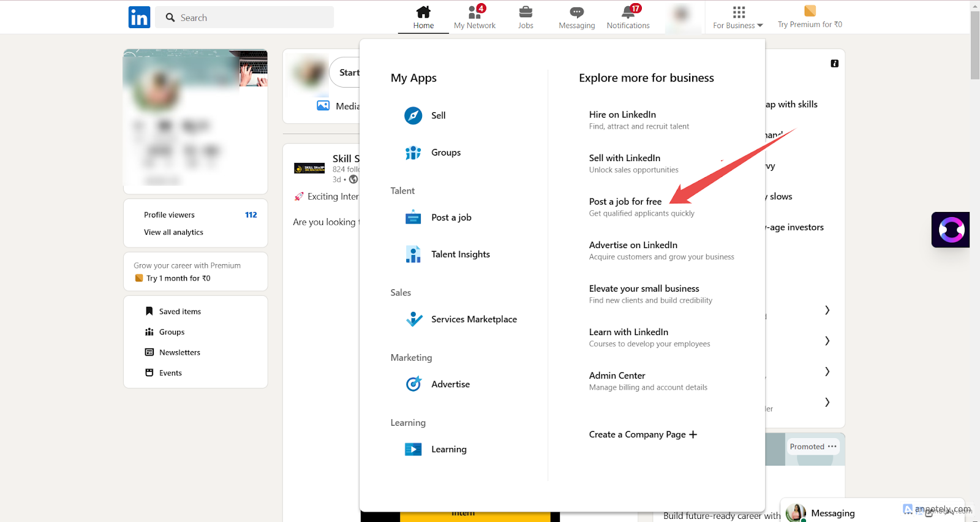This screenshot has width=980, height=522.
Task: Click the Advertise target icon
Action: 414,384
